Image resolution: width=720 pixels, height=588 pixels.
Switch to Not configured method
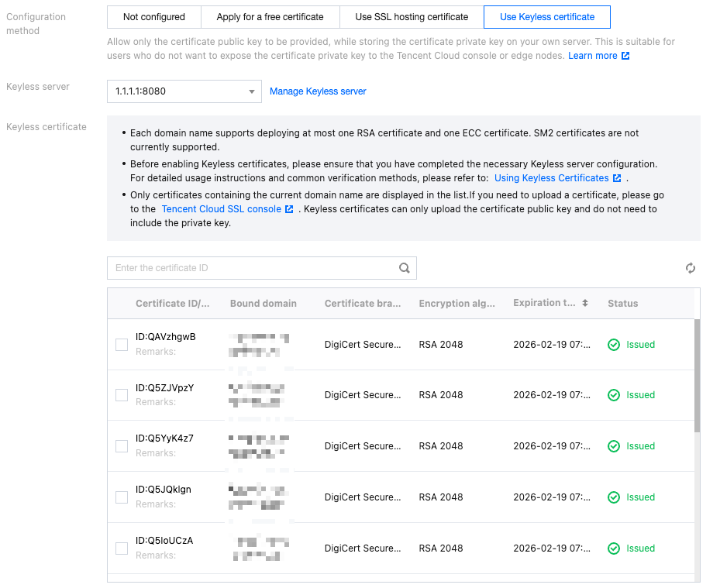coord(153,16)
